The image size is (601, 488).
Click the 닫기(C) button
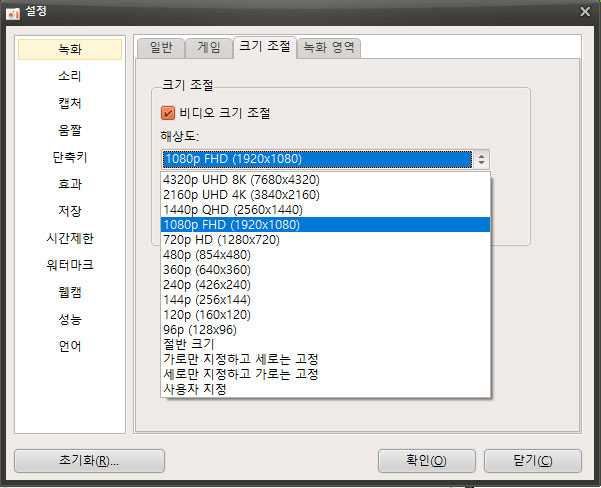pyautogui.click(x=533, y=461)
